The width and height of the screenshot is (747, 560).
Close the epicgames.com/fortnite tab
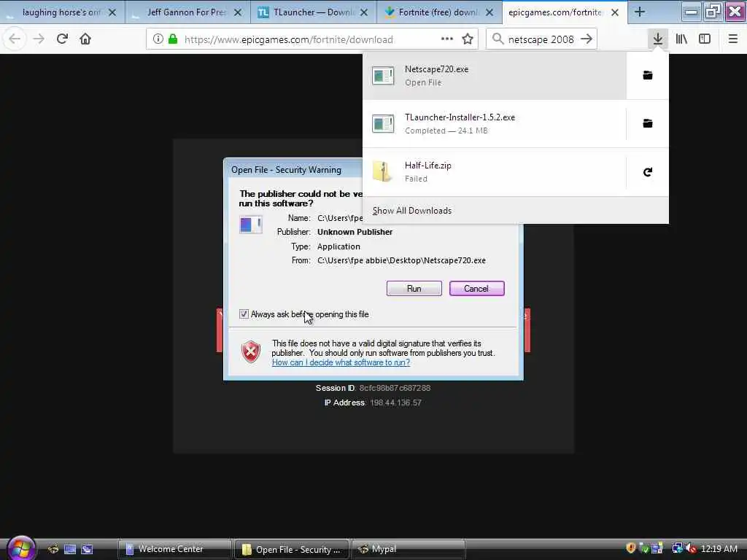(615, 12)
